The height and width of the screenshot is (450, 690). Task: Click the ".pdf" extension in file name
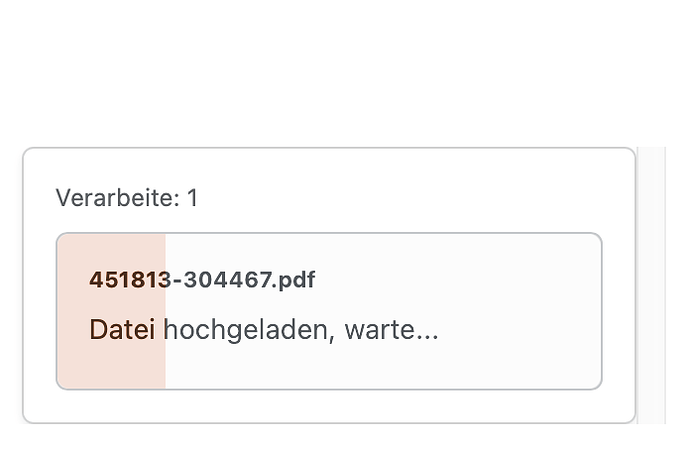(293, 281)
